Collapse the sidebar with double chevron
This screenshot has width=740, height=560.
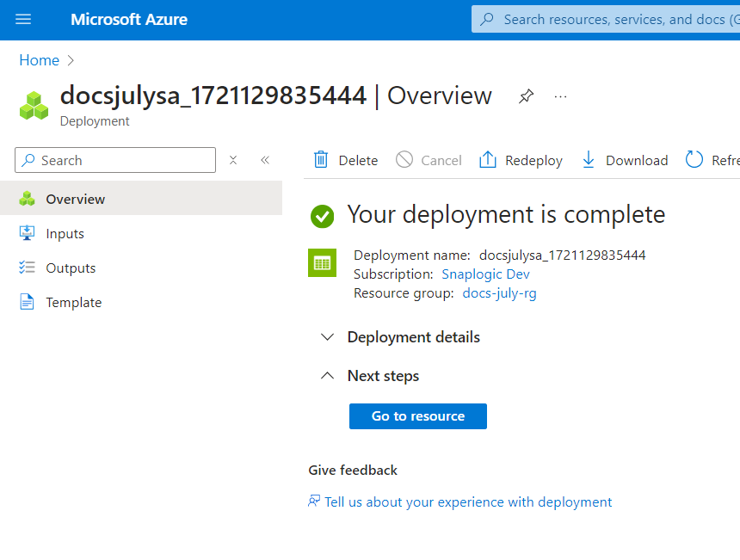pos(265,160)
